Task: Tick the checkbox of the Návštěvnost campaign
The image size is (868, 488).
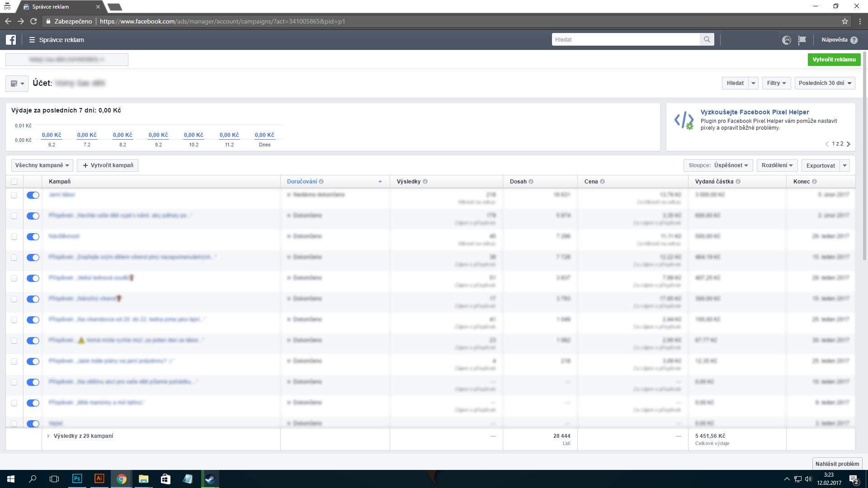Action: (14, 237)
